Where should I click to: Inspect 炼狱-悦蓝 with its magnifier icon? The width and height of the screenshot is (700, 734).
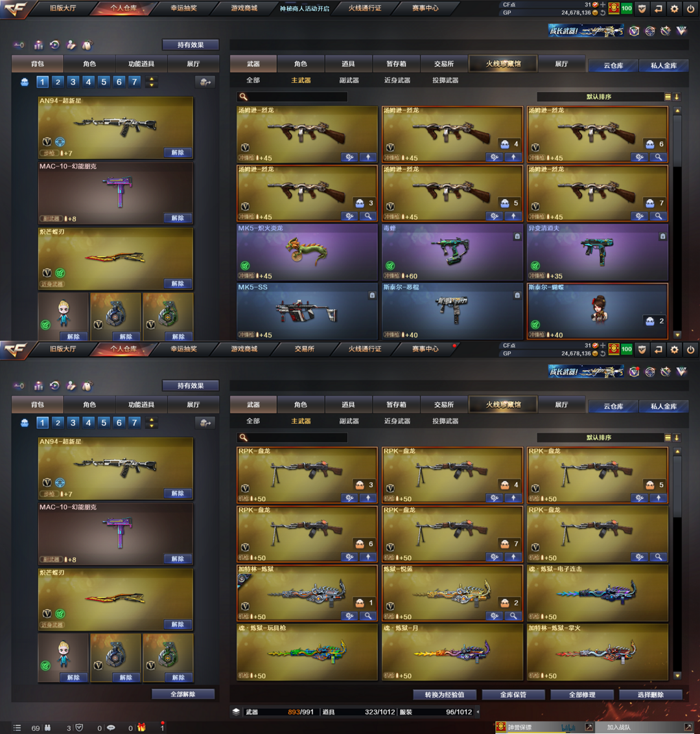coord(513,616)
